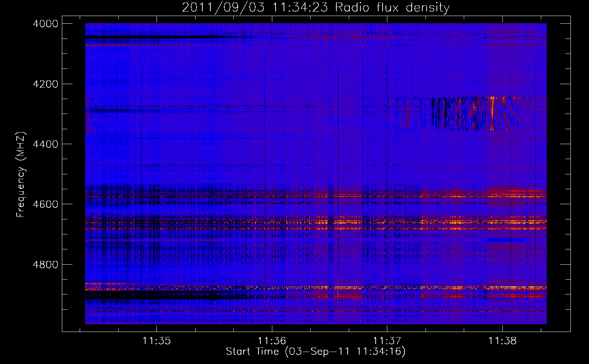
Task: Click the '4600' frequency axis label
Action: coord(46,204)
